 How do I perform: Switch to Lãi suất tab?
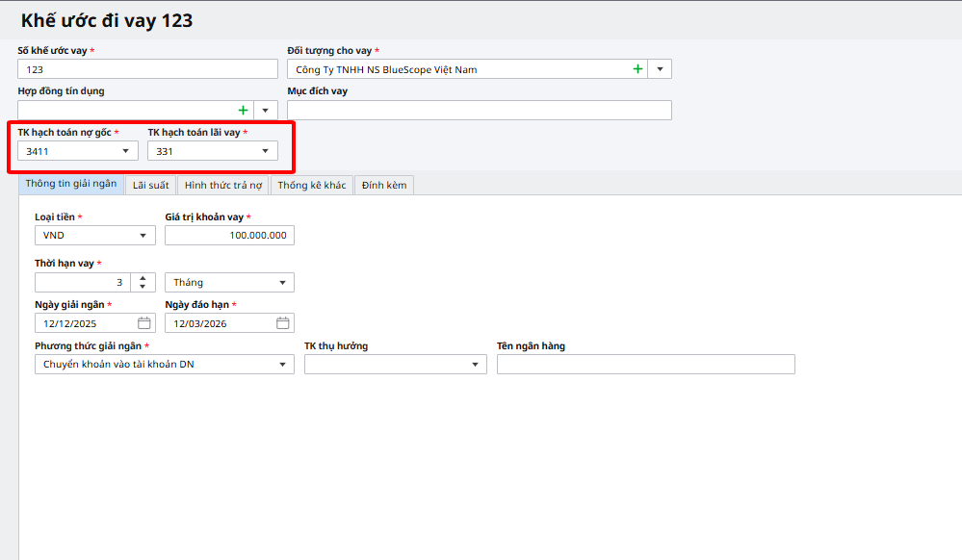tap(150, 185)
